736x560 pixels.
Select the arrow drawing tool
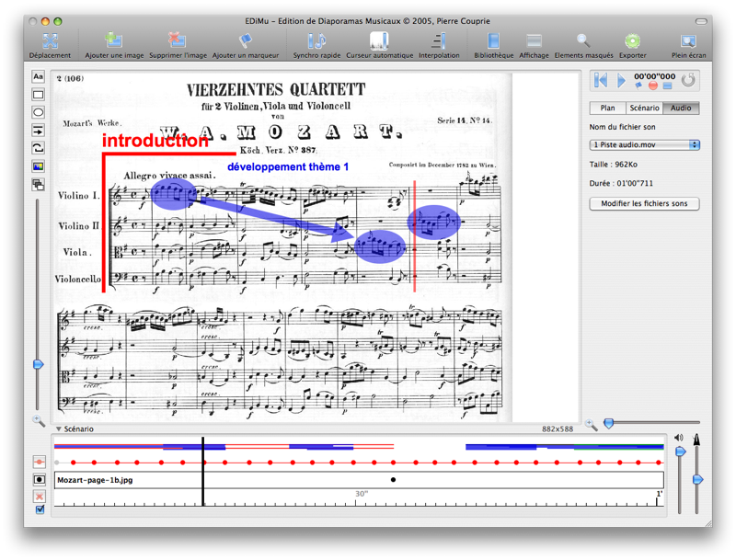pyautogui.click(x=38, y=130)
